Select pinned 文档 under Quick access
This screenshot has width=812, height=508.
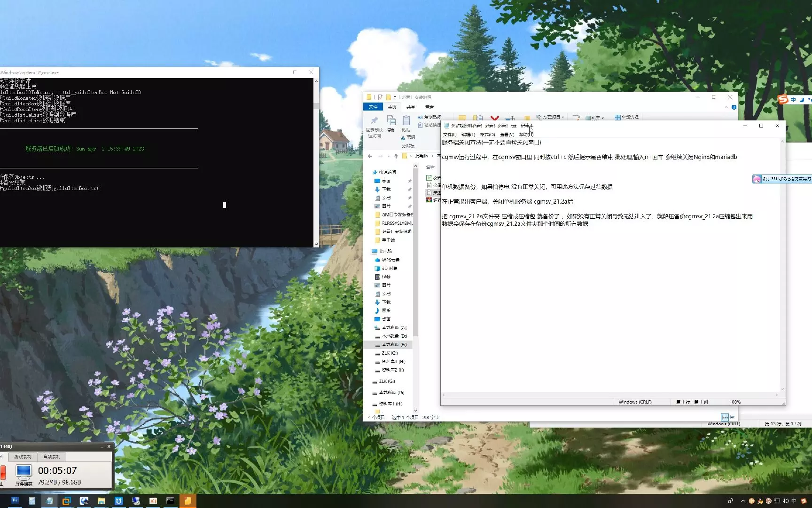click(x=386, y=198)
